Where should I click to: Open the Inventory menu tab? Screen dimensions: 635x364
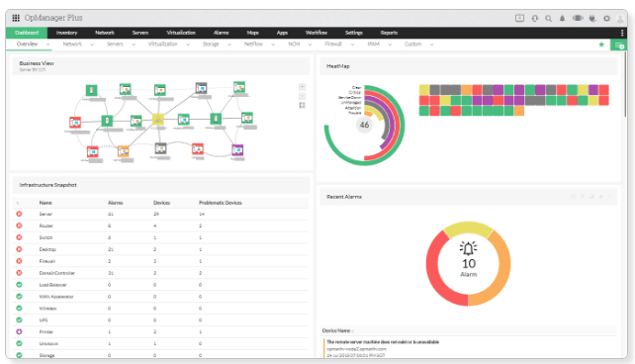(x=66, y=33)
